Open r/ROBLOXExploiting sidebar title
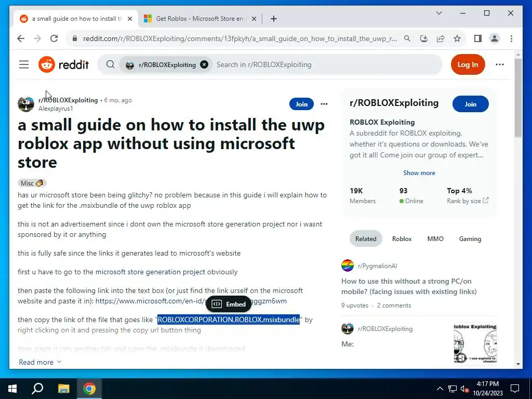 click(x=394, y=103)
